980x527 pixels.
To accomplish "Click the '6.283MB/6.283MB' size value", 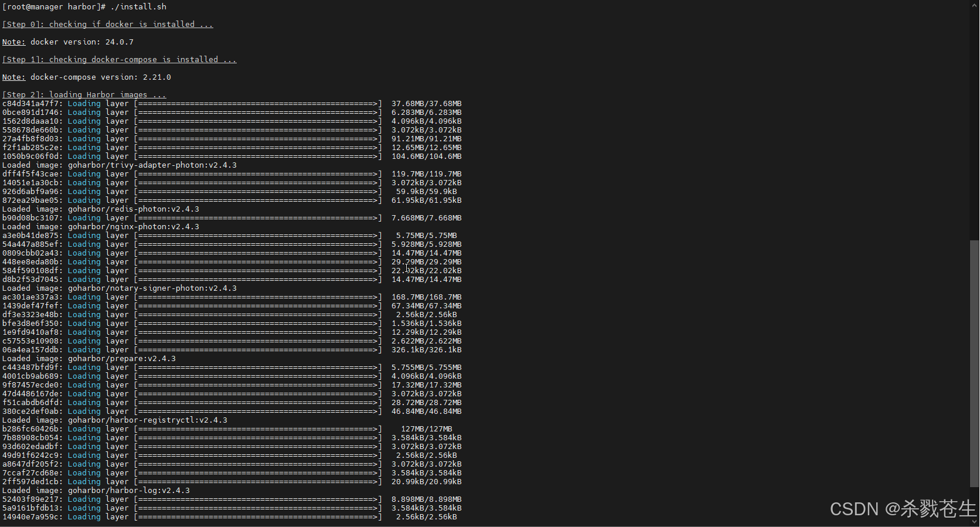I will [427, 113].
